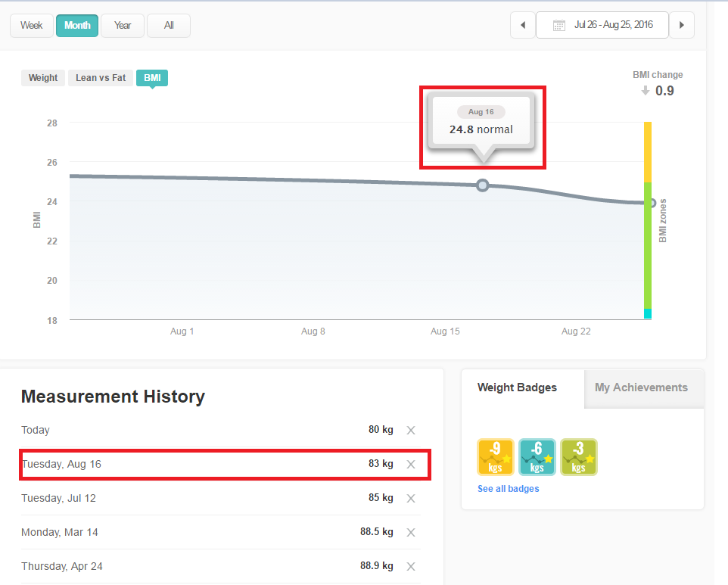The width and height of the screenshot is (728, 585).
Task: Switch chart to Lean vs Fat view
Action: point(101,78)
